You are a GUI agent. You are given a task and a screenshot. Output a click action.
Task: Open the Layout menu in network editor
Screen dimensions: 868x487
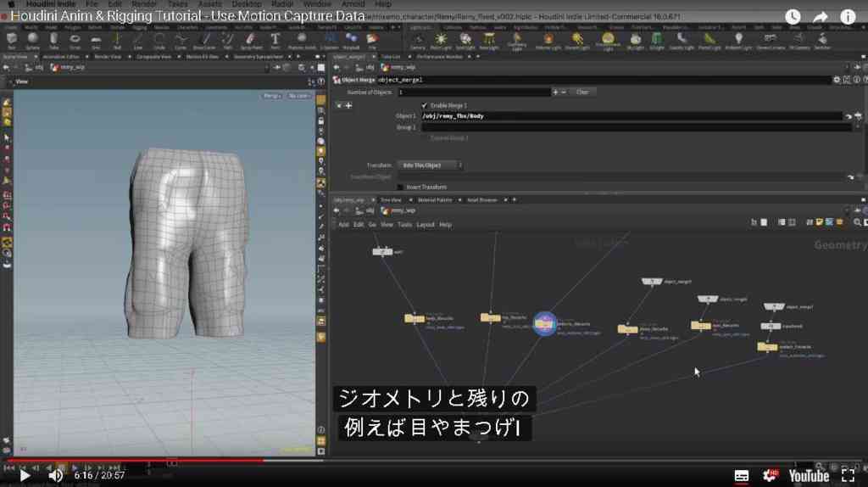point(426,224)
